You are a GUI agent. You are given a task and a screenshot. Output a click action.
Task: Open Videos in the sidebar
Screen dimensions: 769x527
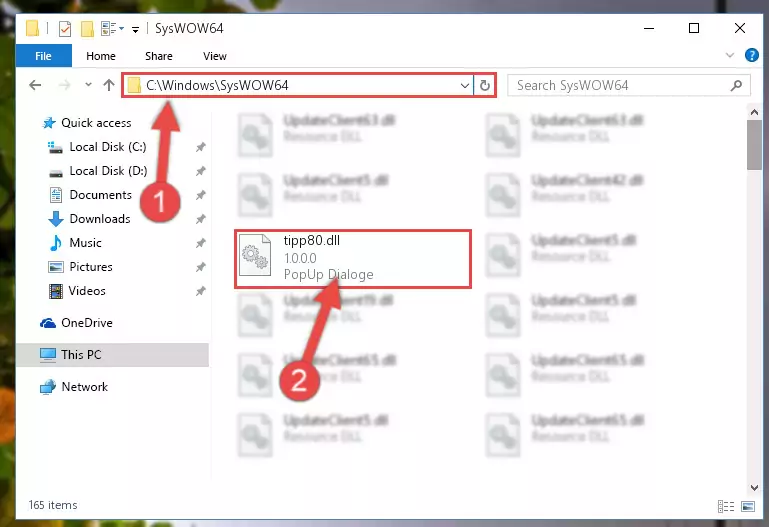(x=77, y=291)
